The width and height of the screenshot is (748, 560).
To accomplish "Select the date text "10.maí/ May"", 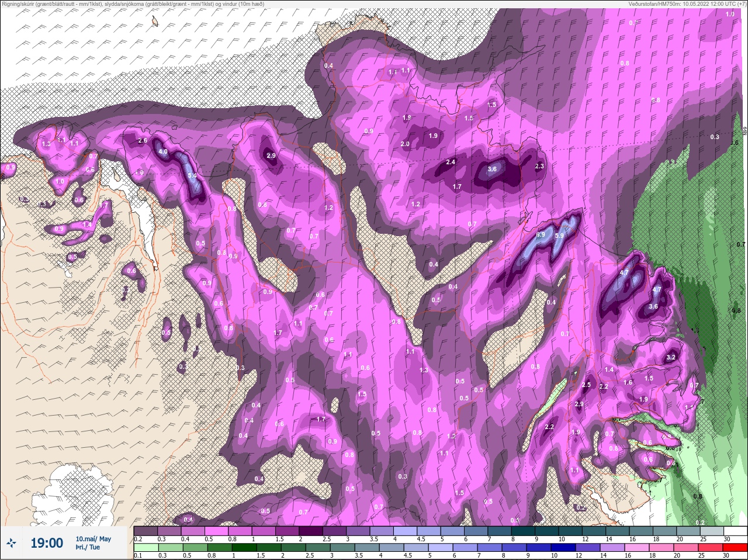I will pos(93,539).
